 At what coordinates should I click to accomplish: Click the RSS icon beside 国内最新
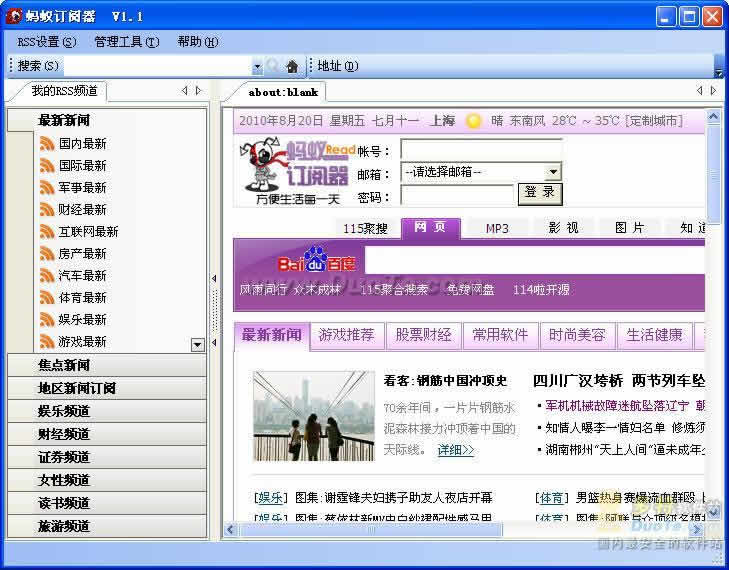tap(47, 144)
